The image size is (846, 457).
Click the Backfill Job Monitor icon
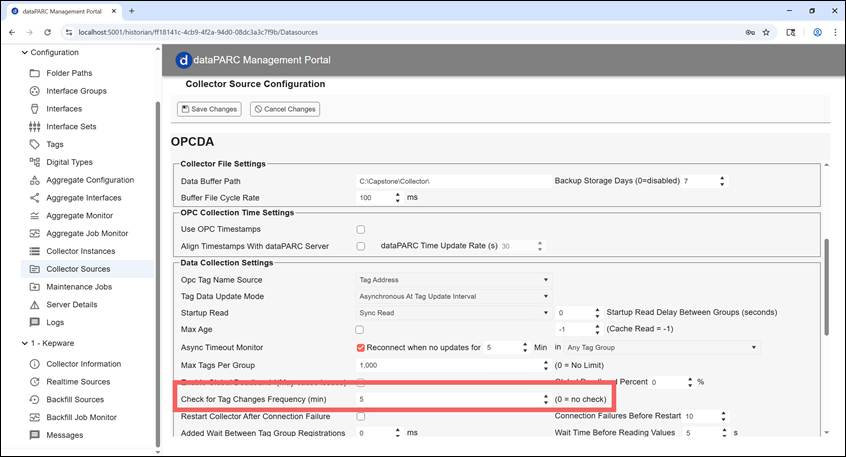(35, 417)
